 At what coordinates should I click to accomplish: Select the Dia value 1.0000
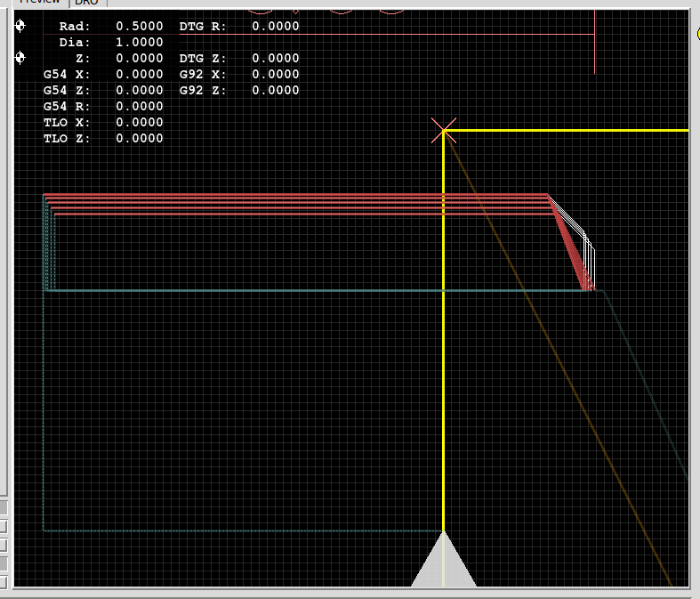coord(140,43)
